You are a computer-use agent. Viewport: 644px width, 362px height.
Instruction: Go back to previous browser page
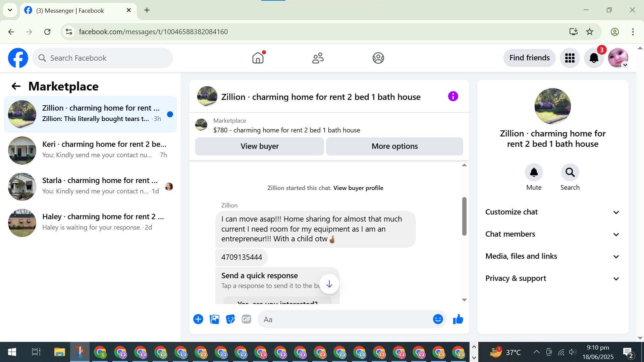tap(11, 32)
